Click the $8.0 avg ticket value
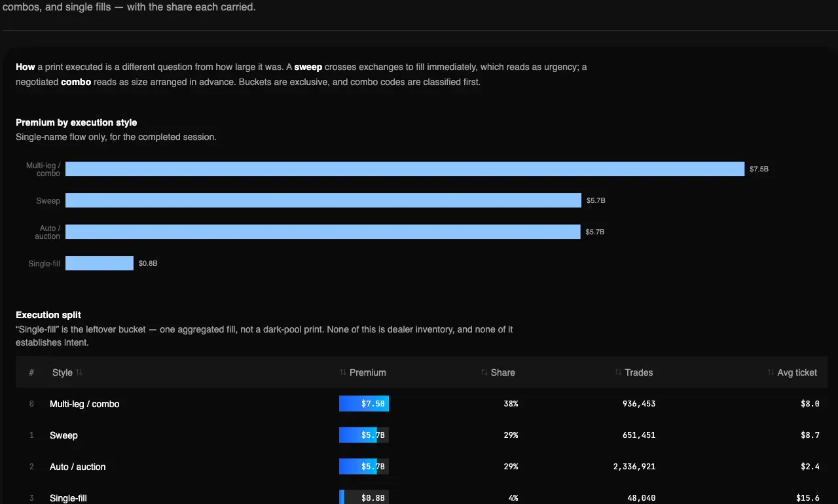The height and width of the screenshot is (504, 838). click(810, 404)
